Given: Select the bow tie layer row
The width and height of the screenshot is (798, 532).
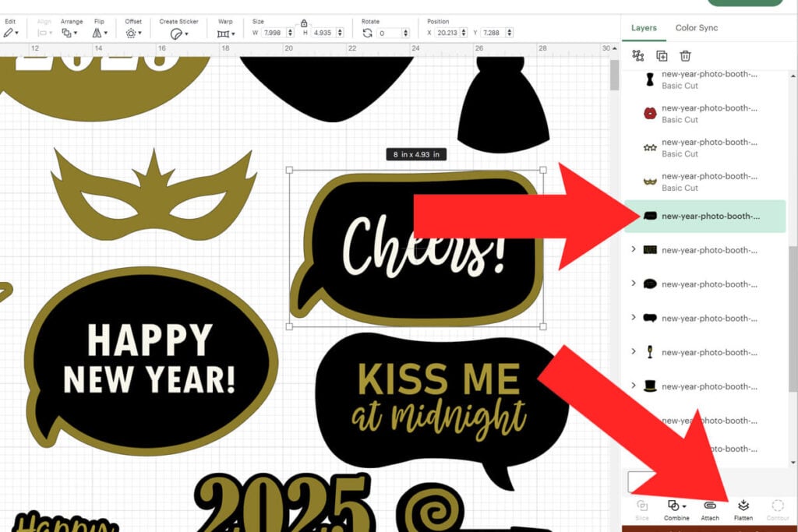Looking at the screenshot, I should click(x=704, y=80).
